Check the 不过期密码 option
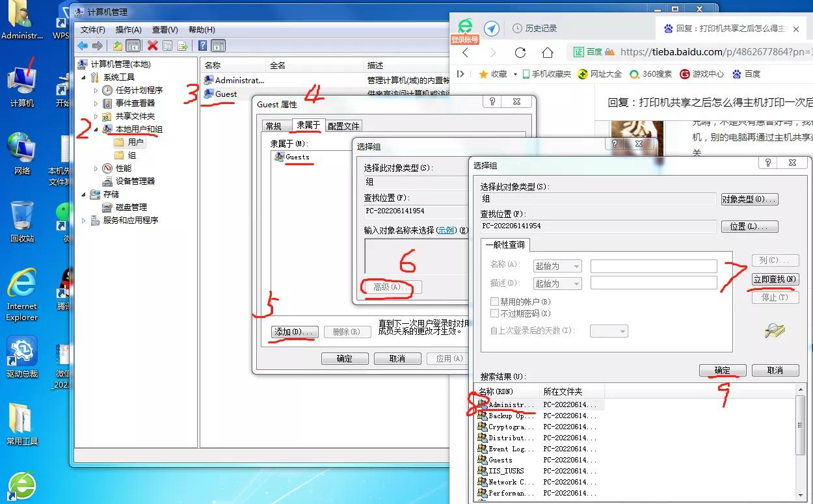Screen dimensions: 813x504 coord(494,312)
